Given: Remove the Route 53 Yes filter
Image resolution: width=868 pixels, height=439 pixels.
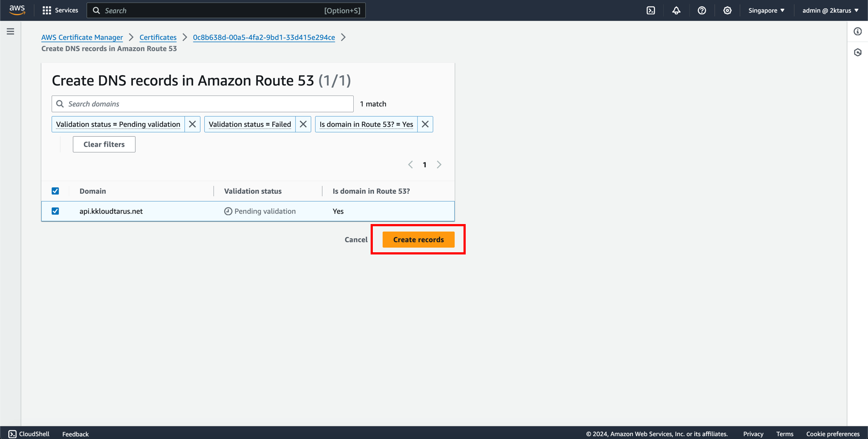Looking at the screenshot, I should 425,124.
